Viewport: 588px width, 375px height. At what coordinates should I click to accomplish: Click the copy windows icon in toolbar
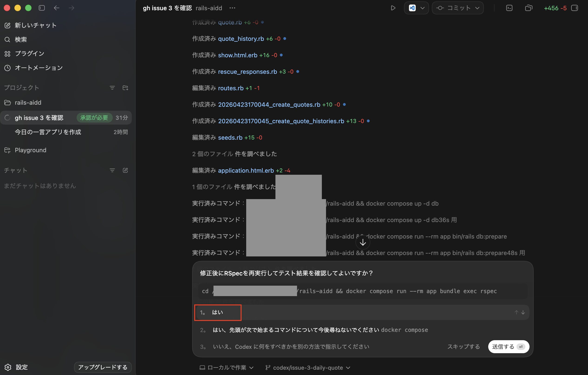528,8
